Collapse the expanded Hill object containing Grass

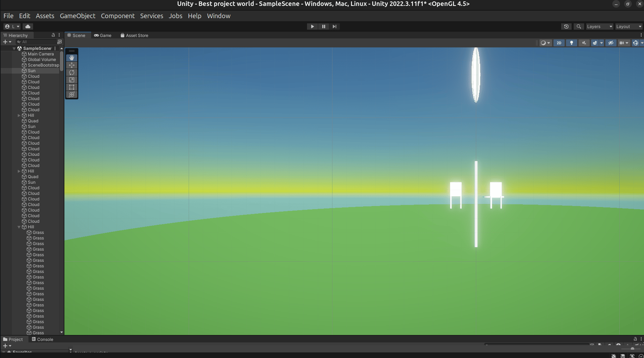[19, 227]
